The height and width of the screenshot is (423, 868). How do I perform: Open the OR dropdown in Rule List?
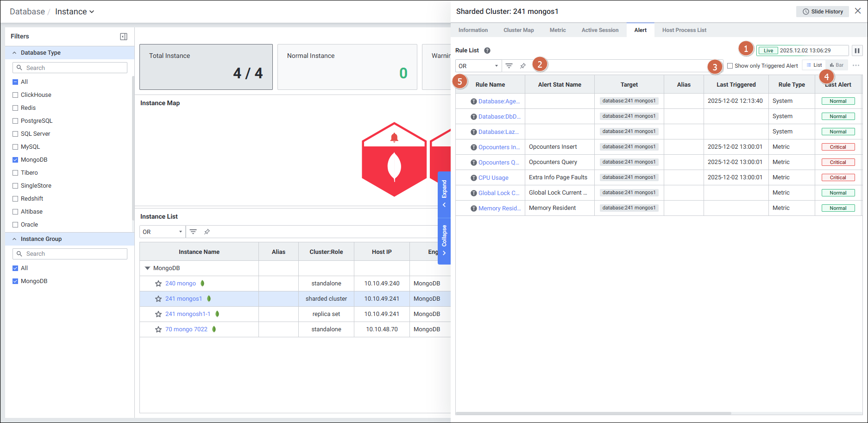click(x=478, y=66)
